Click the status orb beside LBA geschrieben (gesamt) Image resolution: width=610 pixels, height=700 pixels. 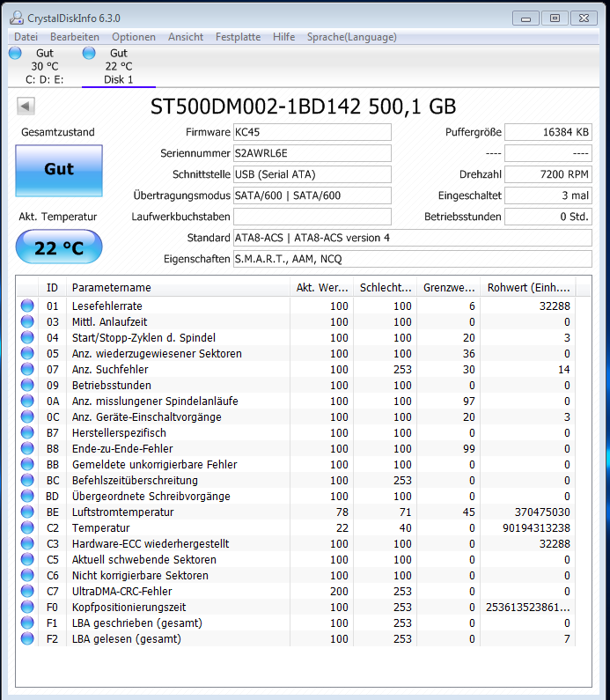coord(27,623)
